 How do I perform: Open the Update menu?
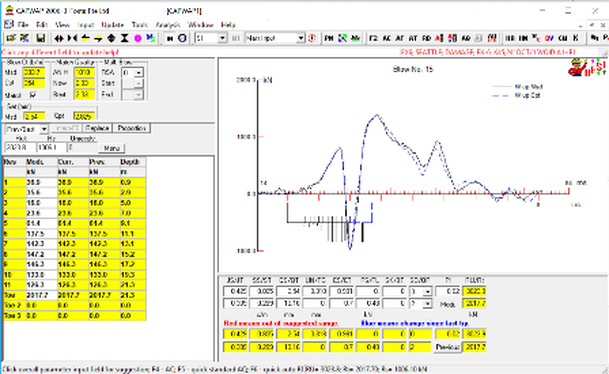[112, 24]
